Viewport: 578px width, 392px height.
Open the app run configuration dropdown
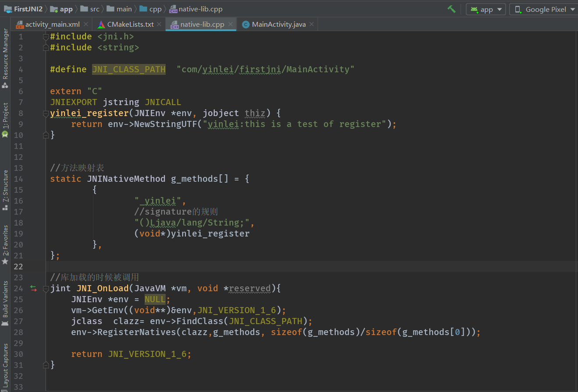[x=486, y=9]
